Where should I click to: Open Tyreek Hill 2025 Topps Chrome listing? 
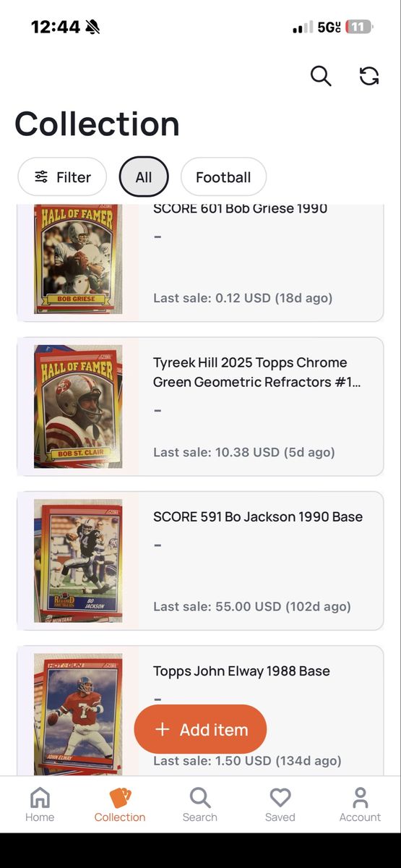(x=200, y=407)
